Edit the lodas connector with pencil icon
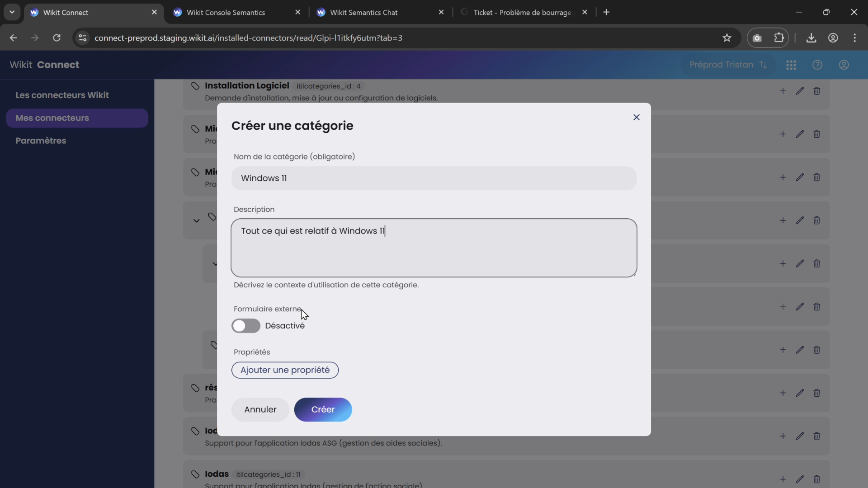 [x=800, y=479]
